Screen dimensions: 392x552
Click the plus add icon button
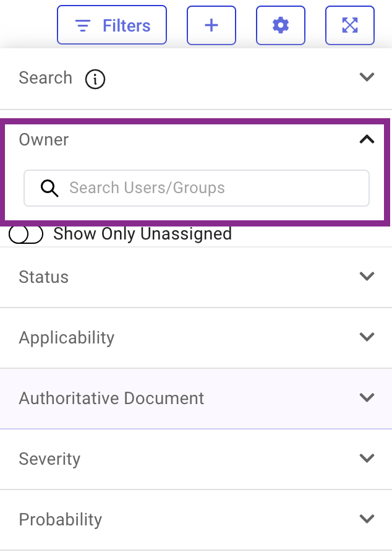[211, 25]
